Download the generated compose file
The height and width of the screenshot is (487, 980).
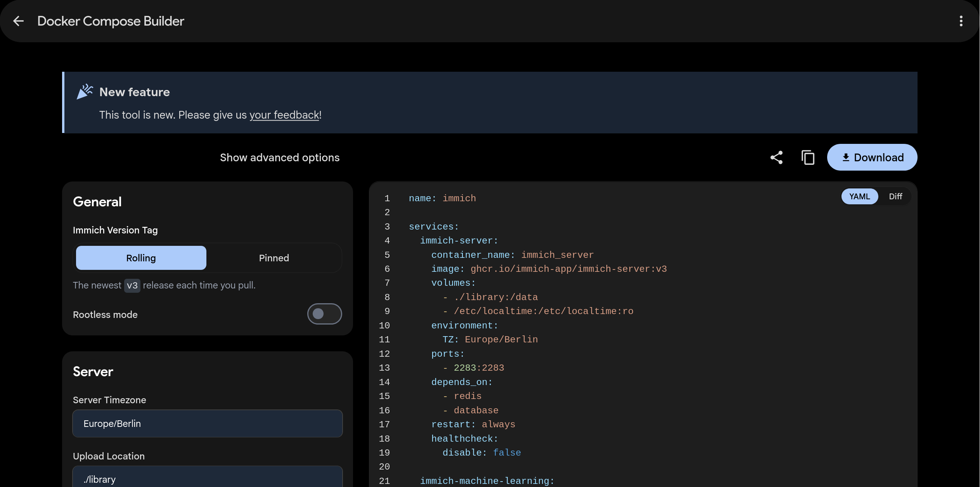pos(872,157)
